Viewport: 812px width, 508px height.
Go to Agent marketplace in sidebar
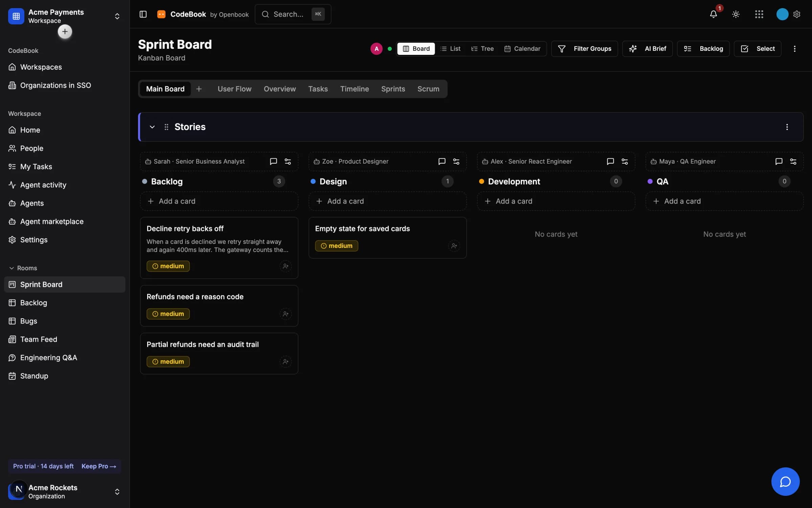64,221
